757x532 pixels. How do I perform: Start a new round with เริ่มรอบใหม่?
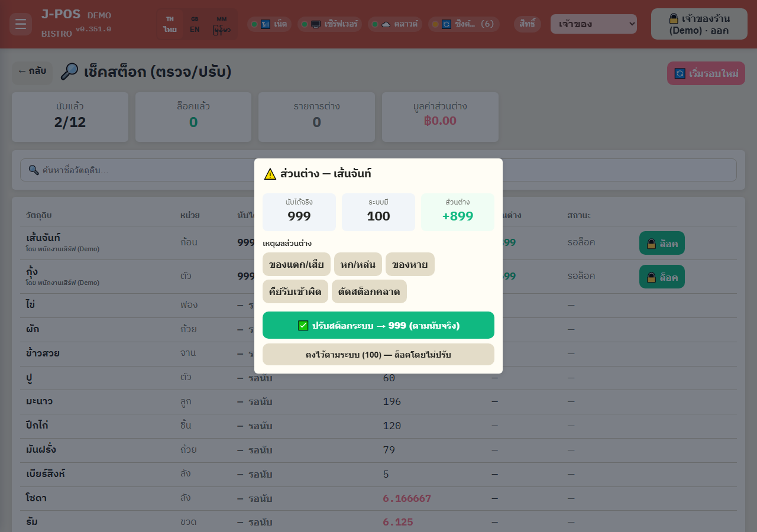(706, 73)
